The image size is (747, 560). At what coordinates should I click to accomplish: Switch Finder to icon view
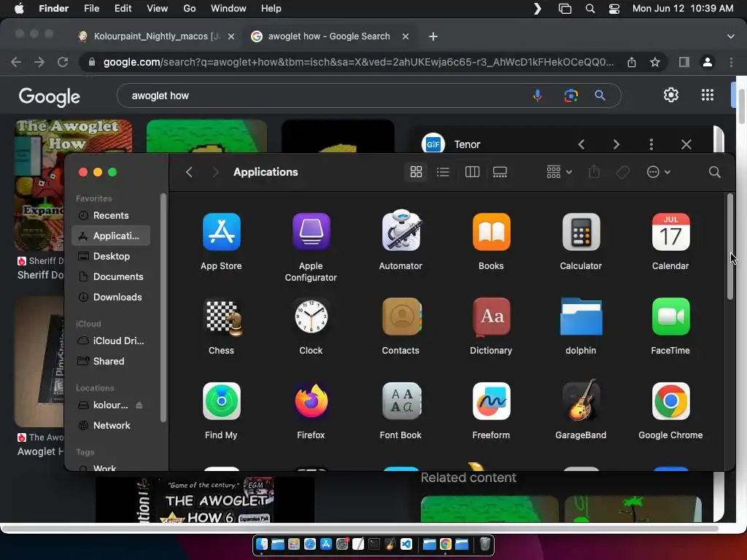coord(416,172)
